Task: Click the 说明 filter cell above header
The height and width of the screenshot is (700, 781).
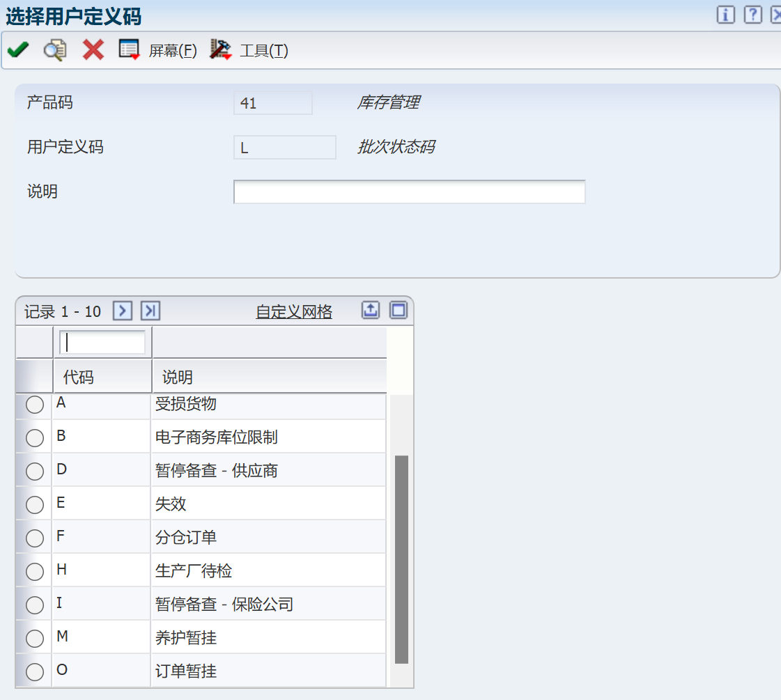Action: coord(269,343)
